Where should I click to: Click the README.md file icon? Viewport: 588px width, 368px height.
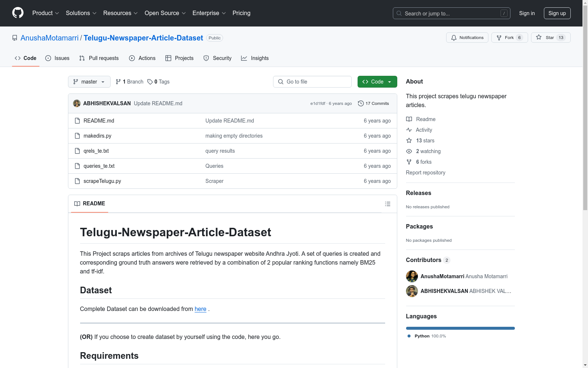tap(77, 121)
